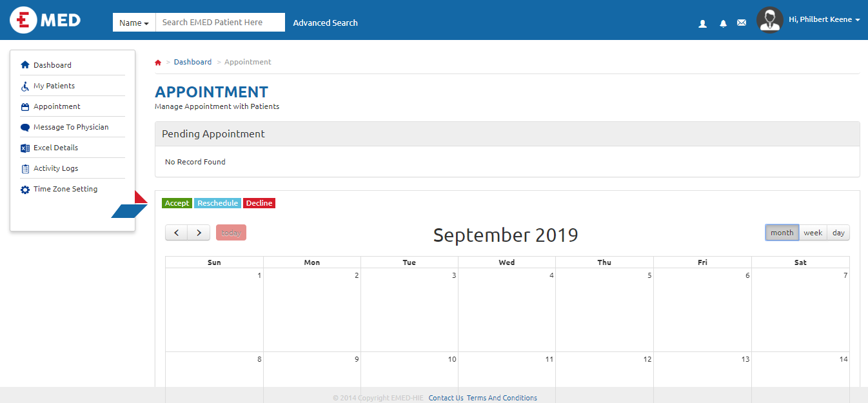
Task: Expand the Hi, Philbert Keene user menu
Action: coord(824,19)
